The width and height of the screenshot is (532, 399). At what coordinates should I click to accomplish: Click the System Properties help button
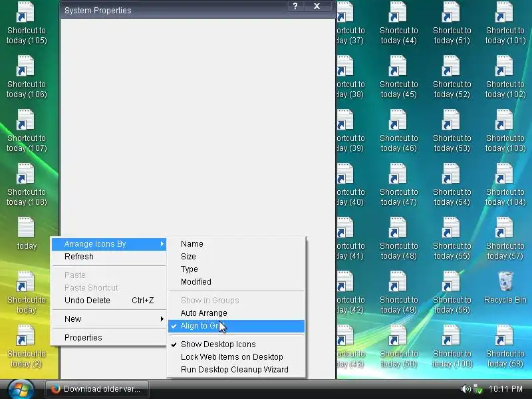pos(295,6)
